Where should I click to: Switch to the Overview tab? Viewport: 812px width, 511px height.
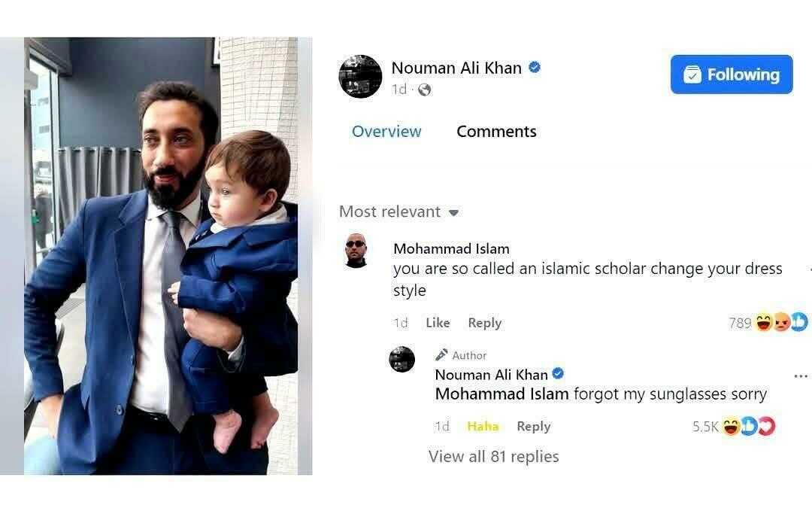pyautogui.click(x=386, y=131)
